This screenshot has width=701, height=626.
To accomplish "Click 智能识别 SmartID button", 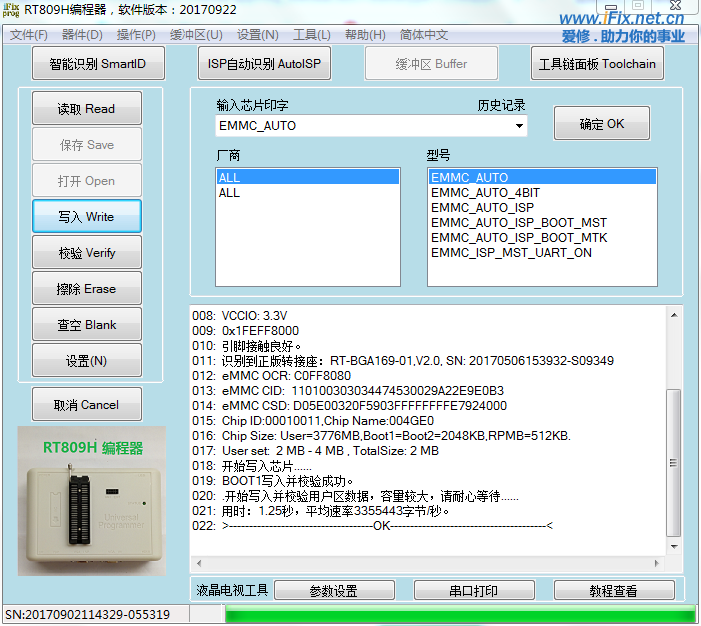I will pos(97,64).
